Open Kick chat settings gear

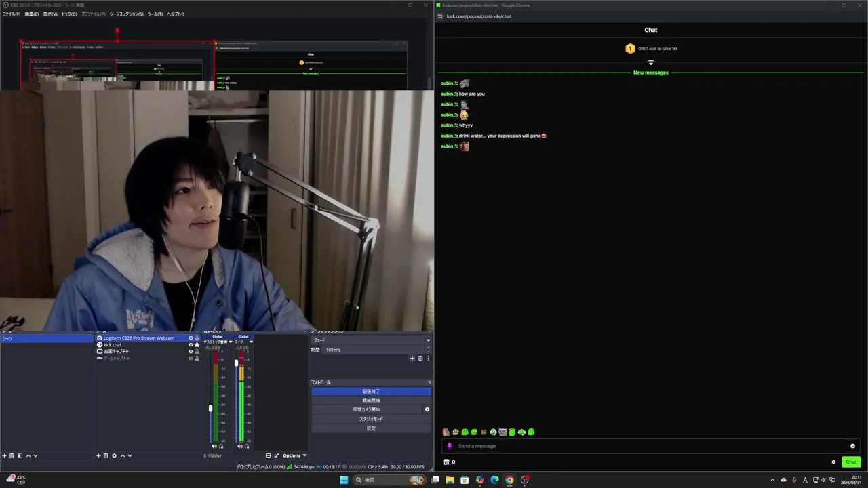(x=833, y=462)
